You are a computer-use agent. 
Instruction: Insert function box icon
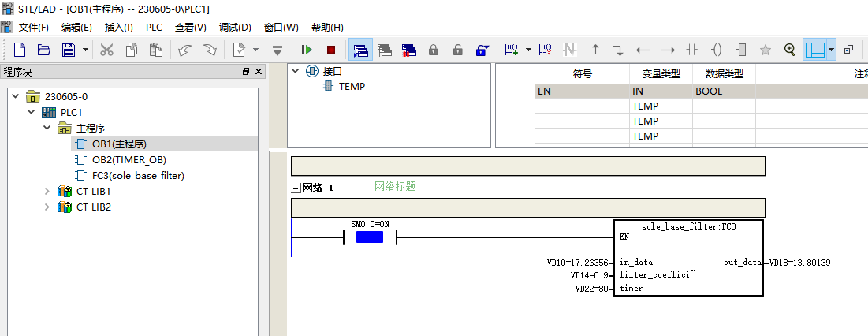(741, 50)
